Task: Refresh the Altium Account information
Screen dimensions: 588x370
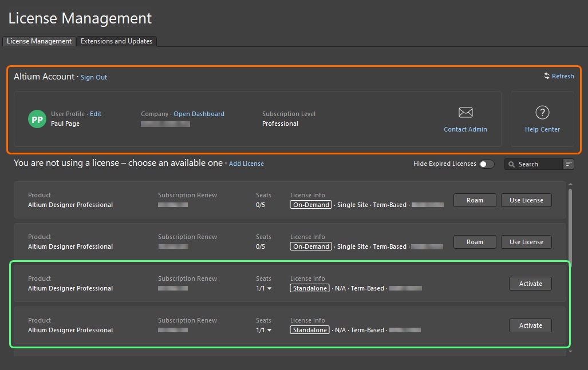Action: (559, 76)
